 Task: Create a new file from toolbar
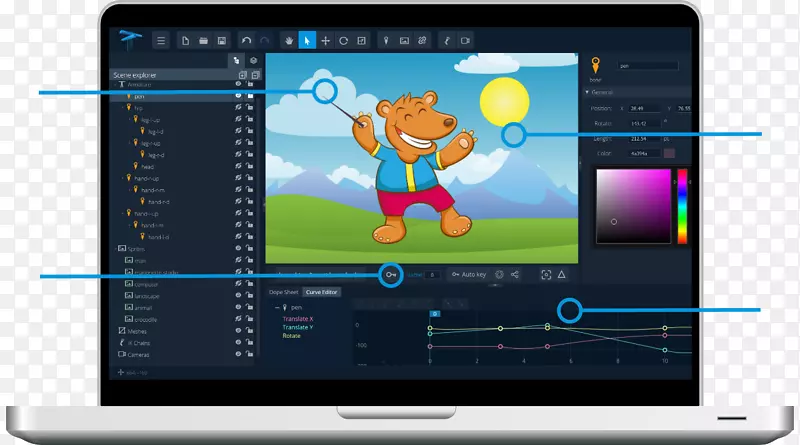(x=185, y=41)
